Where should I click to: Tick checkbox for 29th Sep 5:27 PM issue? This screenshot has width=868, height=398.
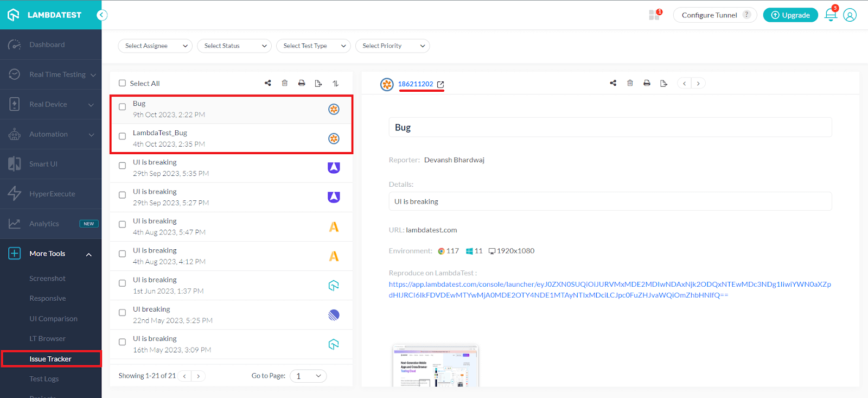[122, 195]
